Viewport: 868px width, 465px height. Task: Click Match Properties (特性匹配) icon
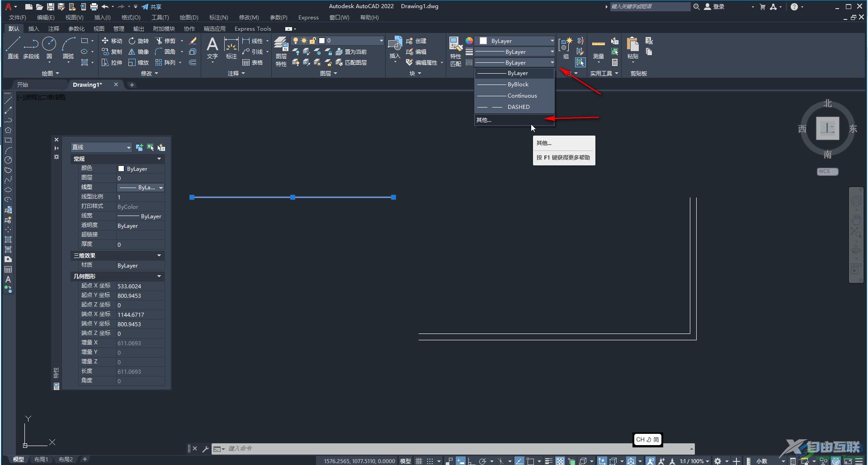click(x=455, y=51)
